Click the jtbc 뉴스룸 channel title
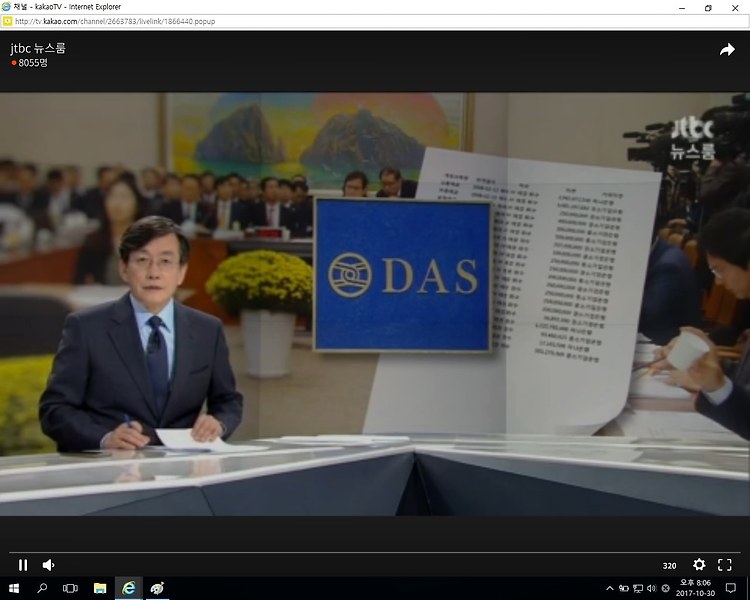Screen dimensions: 750x600 coord(37,48)
